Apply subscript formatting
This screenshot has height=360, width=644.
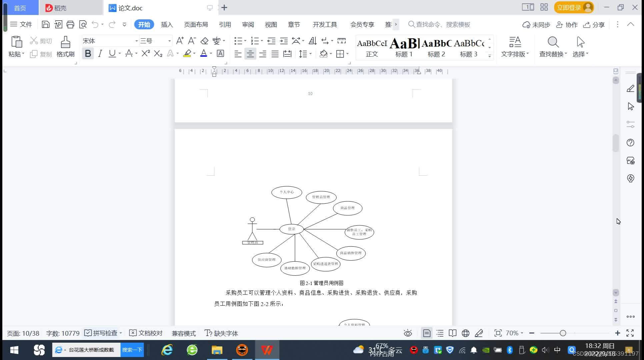(x=158, y=53)
